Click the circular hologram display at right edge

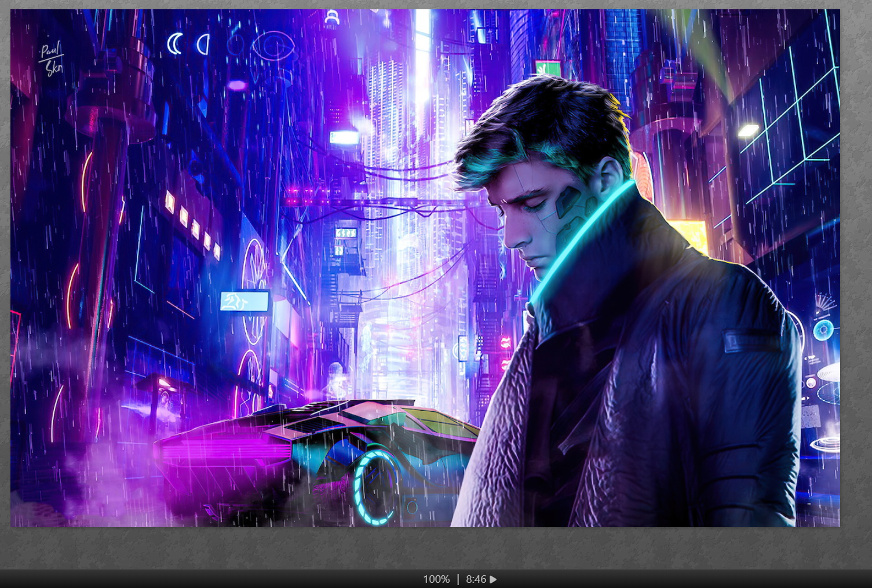(823, 330)
